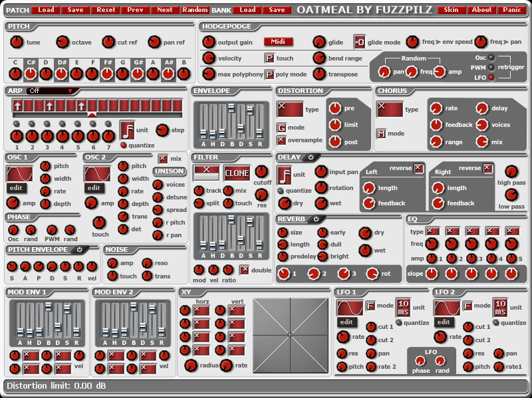The image size is (532, 398).
Task: Click the LFO 1 waveform display
Action: tap(350, 308)
